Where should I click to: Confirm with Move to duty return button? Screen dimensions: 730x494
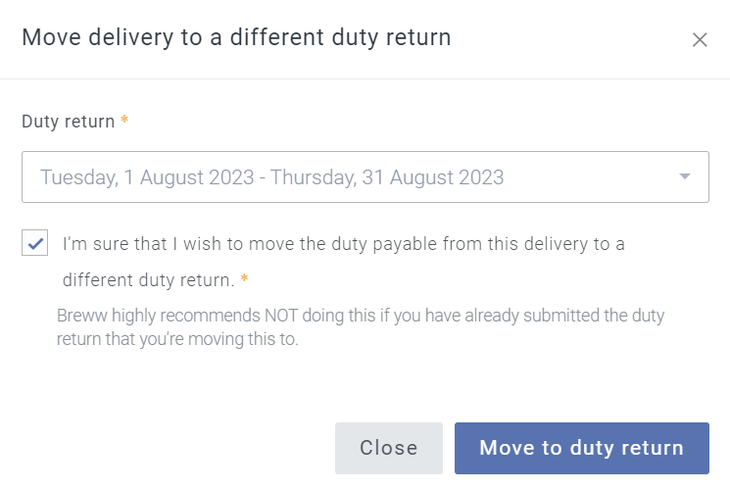point(582,448)
